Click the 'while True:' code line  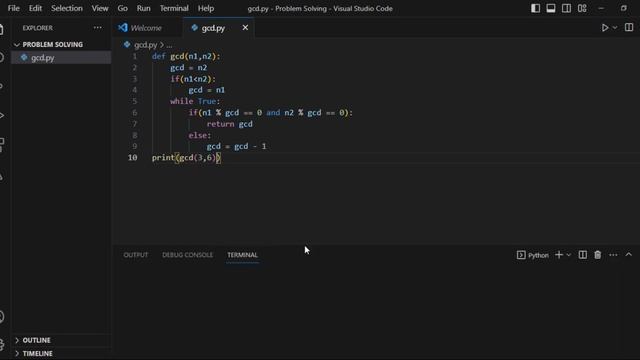[195, 101]
